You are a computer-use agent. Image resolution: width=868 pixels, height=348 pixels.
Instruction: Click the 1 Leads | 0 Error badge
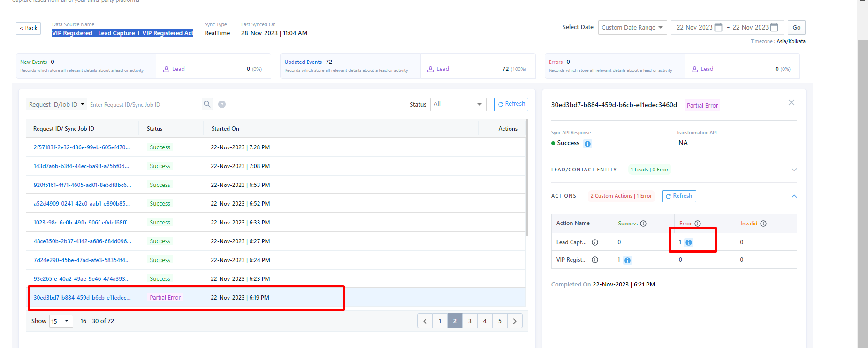coord(649,170)
